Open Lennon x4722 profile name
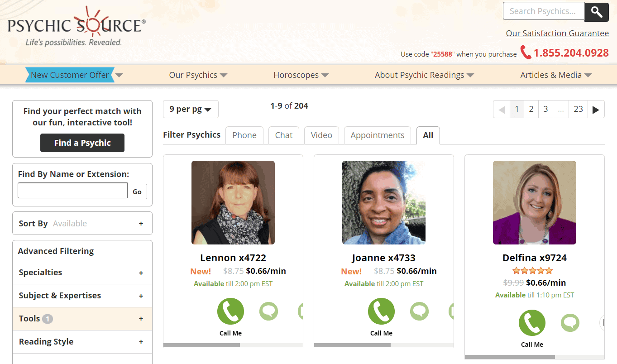Screen dimensions: 617x364 [x=233, y=258]
